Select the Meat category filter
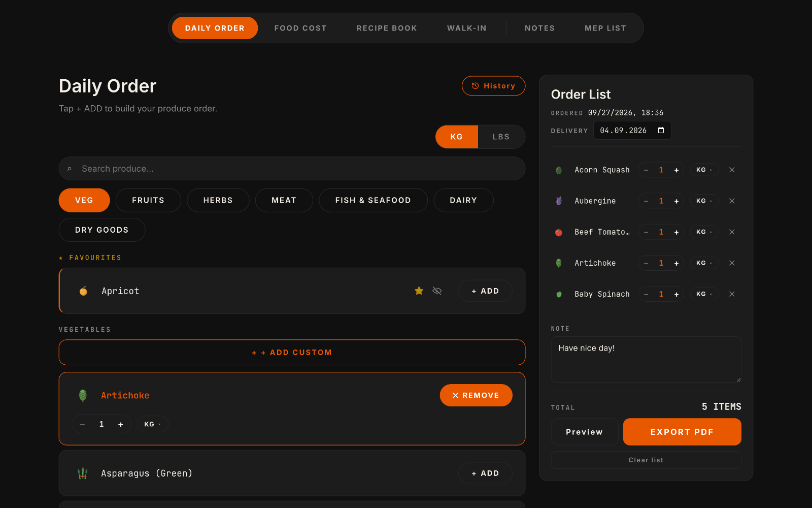This screenshot has height=508, width=812. 284,200
